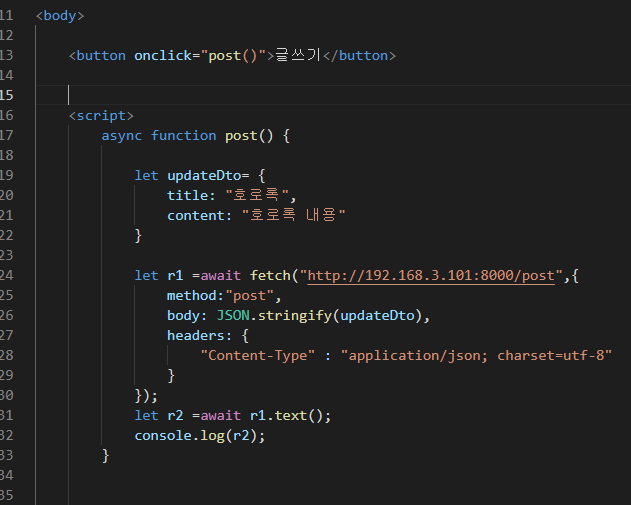Open the http://192.168.3.101:8000/post URL link

click(431, 276)
